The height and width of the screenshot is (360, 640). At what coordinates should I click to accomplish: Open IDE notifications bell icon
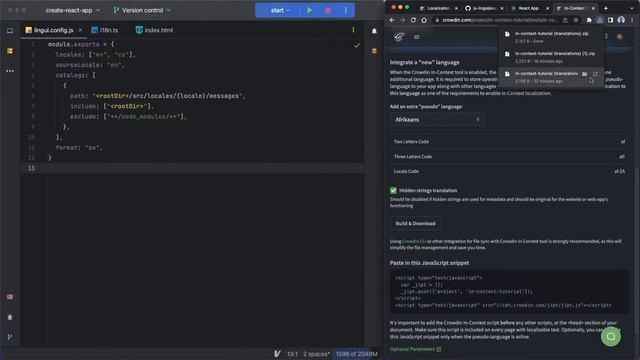[374, 31]
